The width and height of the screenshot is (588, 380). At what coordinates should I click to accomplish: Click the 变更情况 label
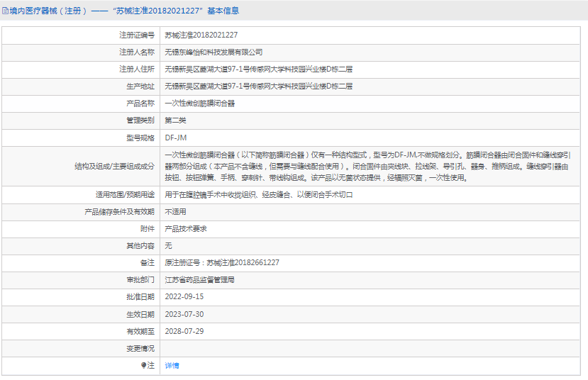coord(140,349)
